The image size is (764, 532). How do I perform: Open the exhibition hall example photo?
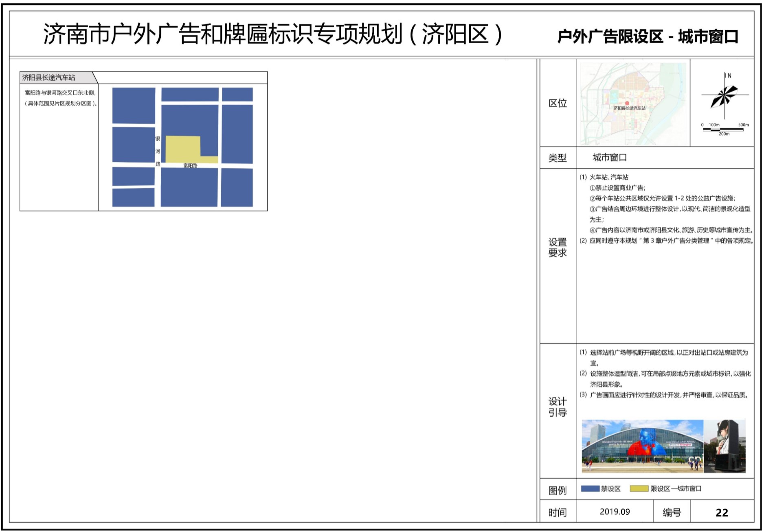(x=642, y=446)
